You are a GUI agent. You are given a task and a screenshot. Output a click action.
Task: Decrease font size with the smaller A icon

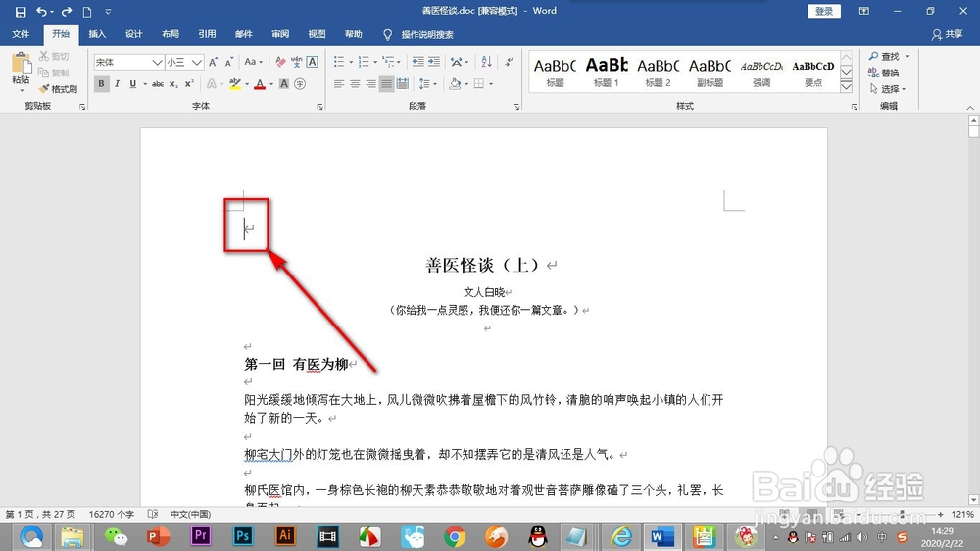pos(228,62)
